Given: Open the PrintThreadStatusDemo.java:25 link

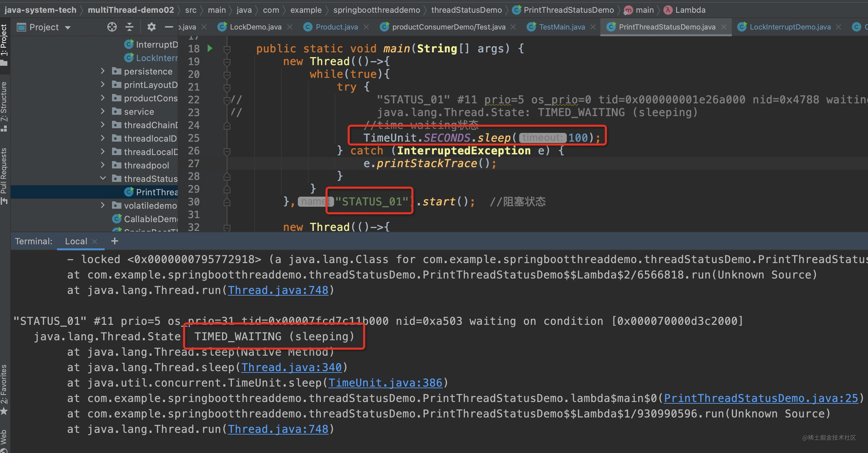Looking at the screenshot, I should pyautogui.click(x=761, y=398).
